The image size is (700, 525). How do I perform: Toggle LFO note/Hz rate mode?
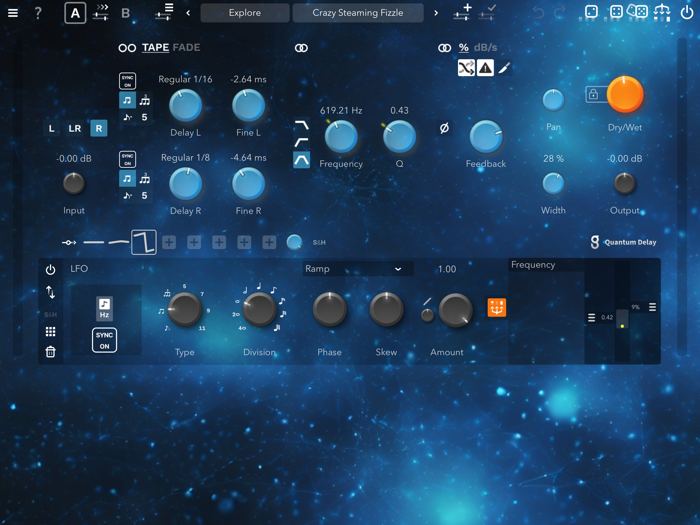point(104,308)
